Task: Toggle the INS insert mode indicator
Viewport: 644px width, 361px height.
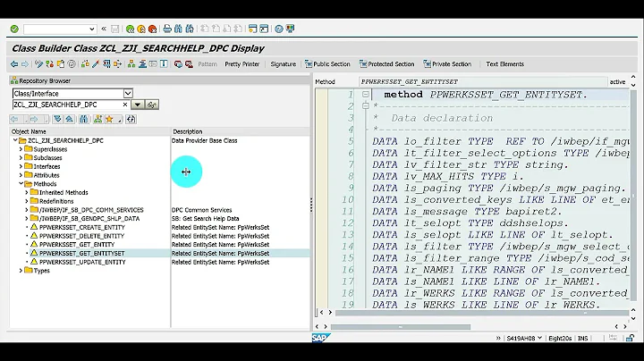Action: coord(582,339)
